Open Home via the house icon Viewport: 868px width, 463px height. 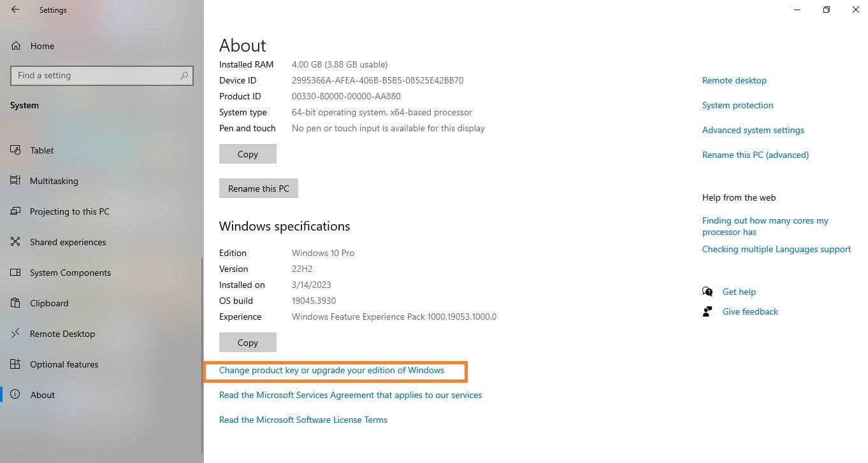(x=16, y=46)
